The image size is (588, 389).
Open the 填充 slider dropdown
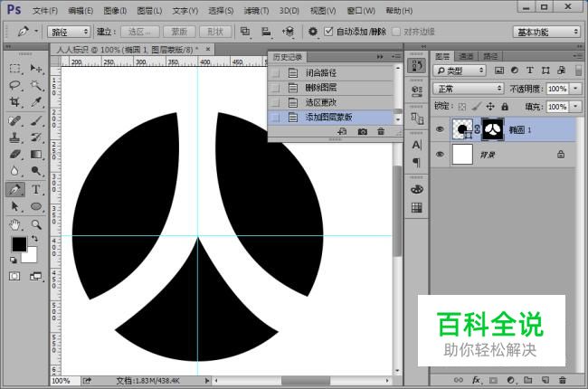pyautogui.click(x=576, y=107)
